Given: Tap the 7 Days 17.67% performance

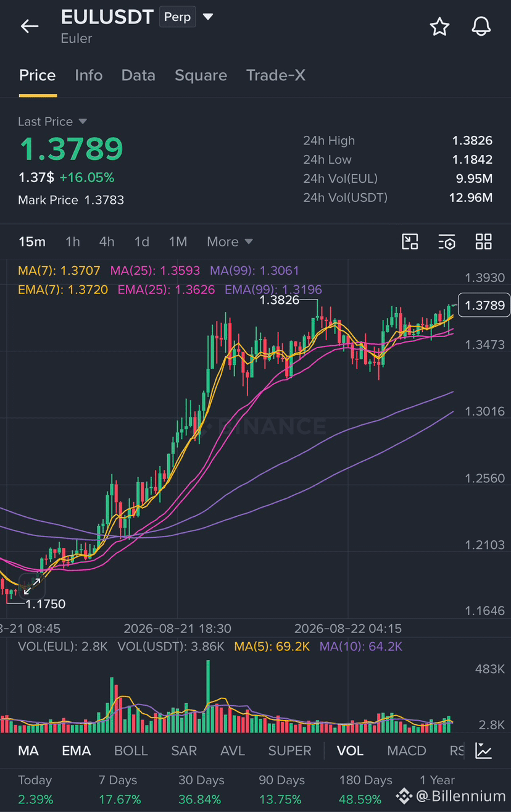Looking at the screenshot, I should click(x=120, y=790).
